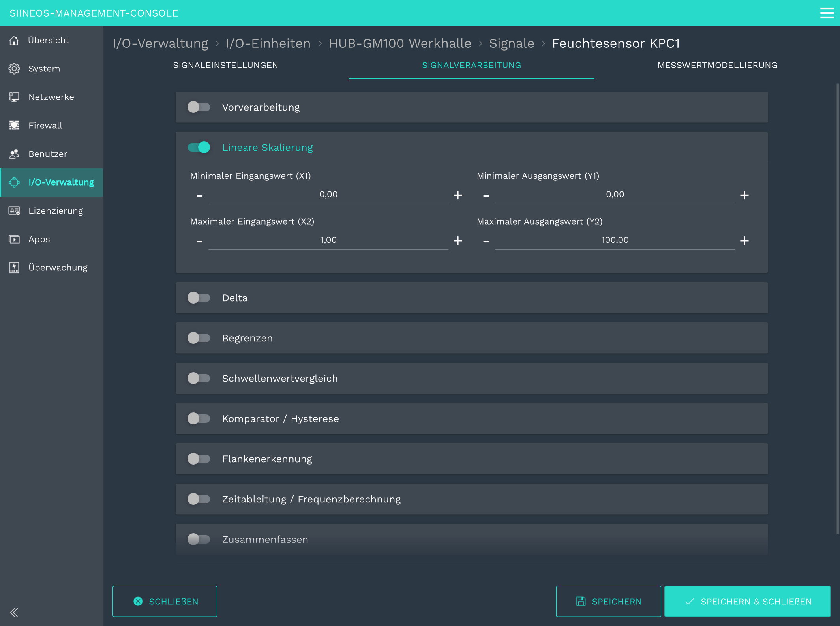This screenshot has height=626, width=840.
Task: Collapse the sidebar with double-chevron icon
Action: click(x=14, y=612)
